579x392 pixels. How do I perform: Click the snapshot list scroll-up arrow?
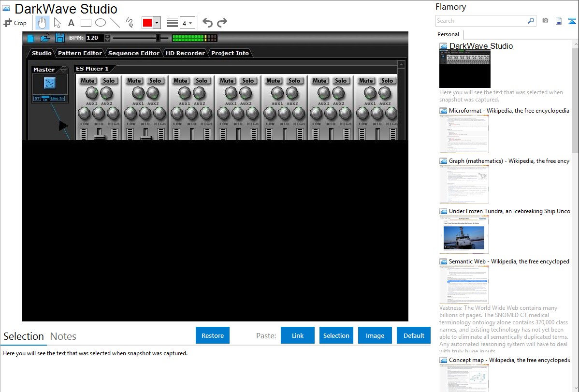tap(576, 44)
